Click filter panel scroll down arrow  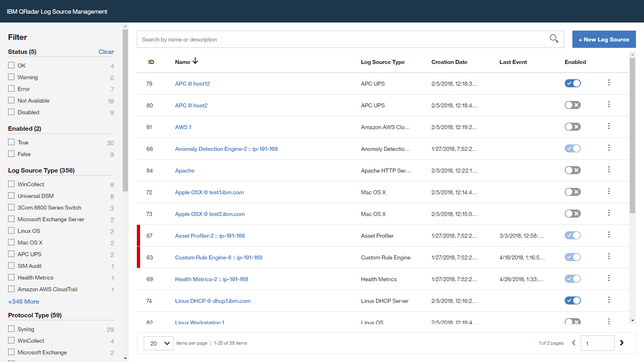point(125,358)
